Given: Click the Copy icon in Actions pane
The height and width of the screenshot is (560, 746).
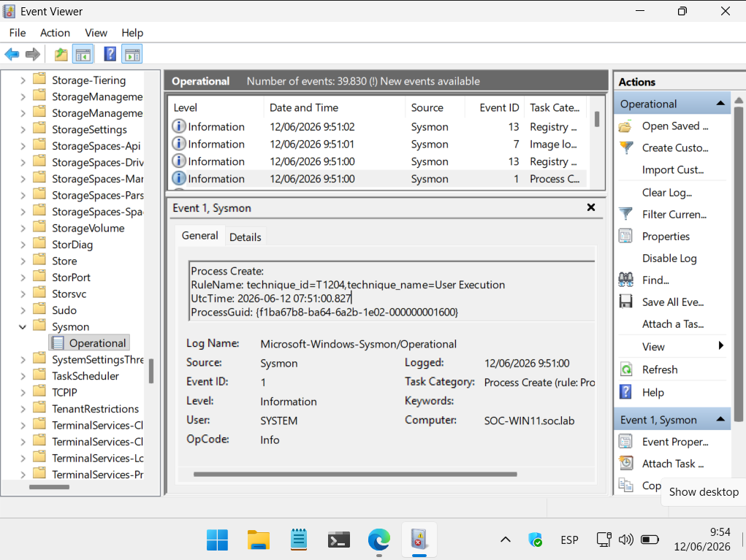Looking at the screenshot, I should coord(625,485).
